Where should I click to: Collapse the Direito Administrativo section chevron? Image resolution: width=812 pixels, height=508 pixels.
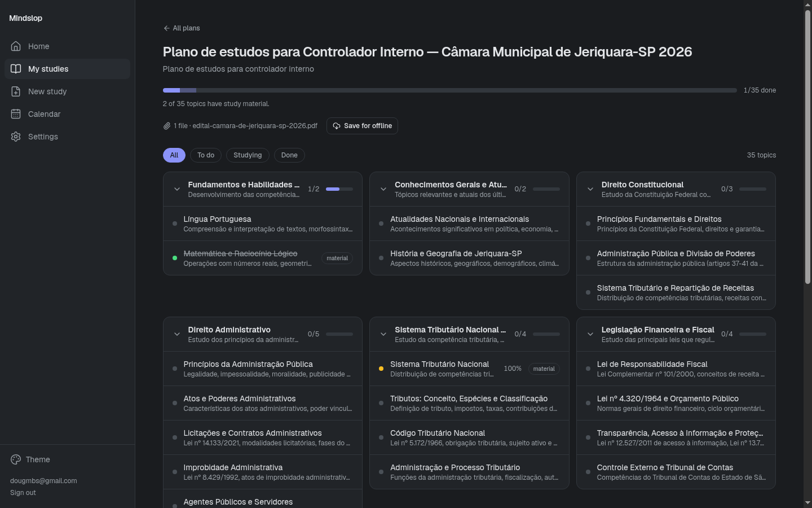177,334
